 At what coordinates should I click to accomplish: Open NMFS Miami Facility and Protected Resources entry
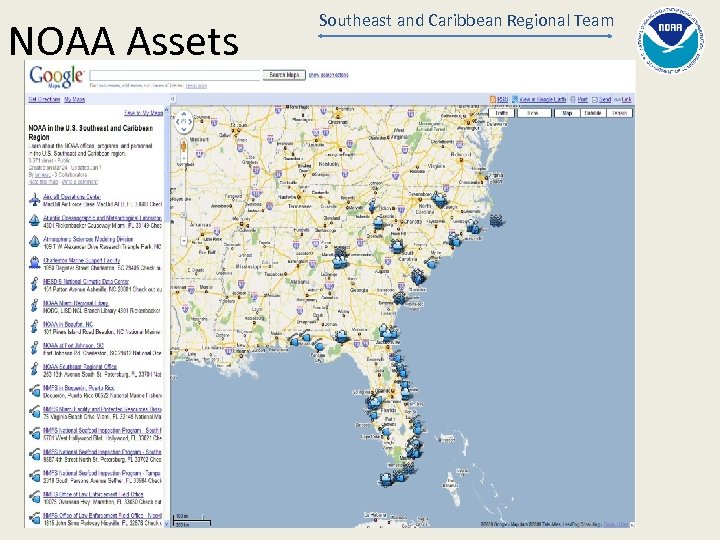pyautogui.click(x=102, y=409)
